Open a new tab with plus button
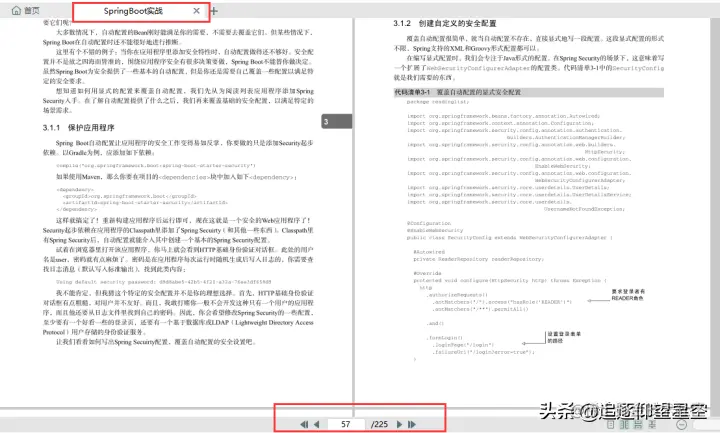The height and width of the screenshot is (433, 720). (214, 11)
